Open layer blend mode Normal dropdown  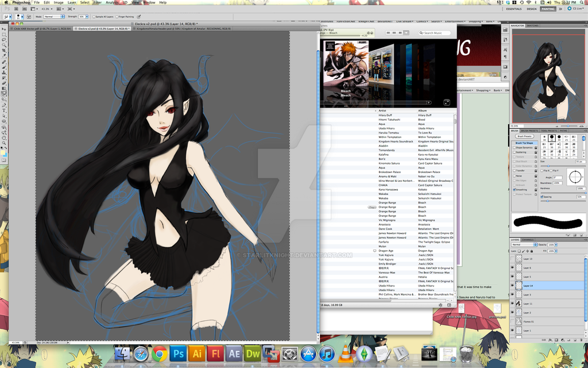tap(524, 245)
